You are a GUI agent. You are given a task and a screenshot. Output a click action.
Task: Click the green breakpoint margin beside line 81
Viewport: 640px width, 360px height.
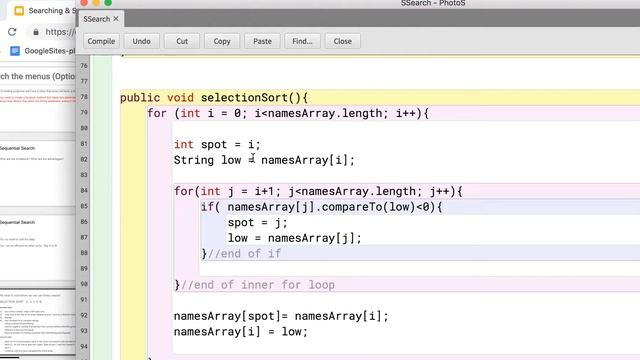pyautogui.click(x=101, y=144)
